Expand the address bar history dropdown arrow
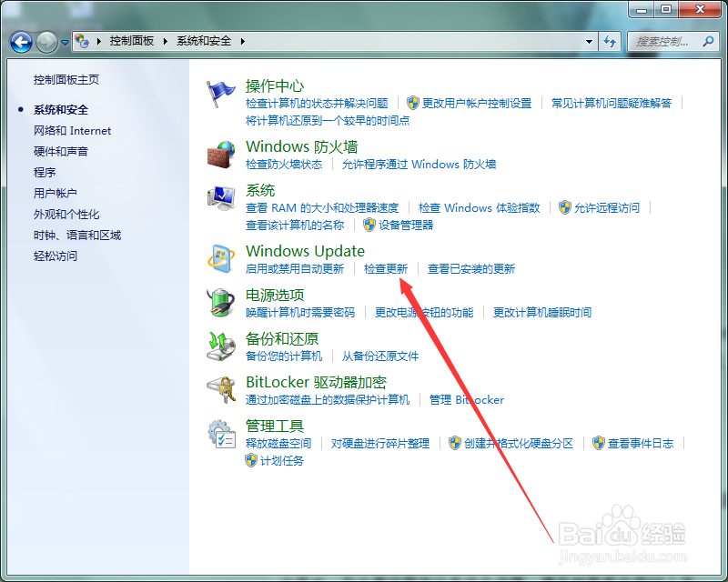This screenshot has height=582, width=728. (589, 42)
